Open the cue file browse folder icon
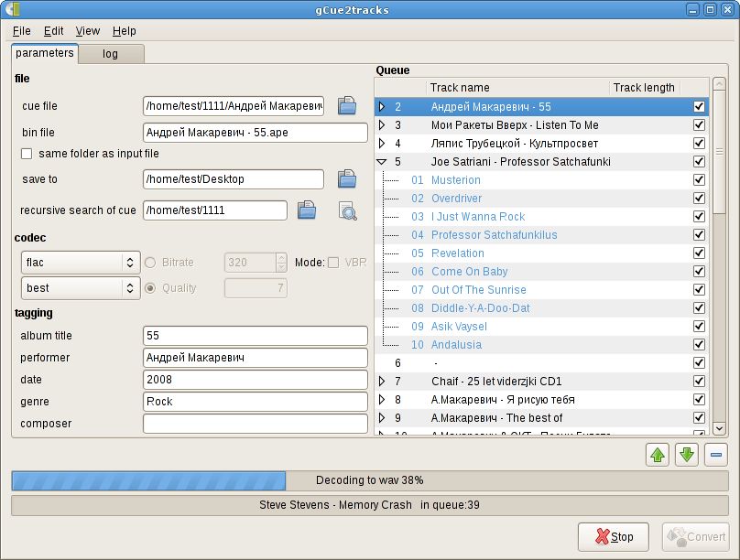Screen dimensions: 740x560 pyautogui.click(x=346, y=106)
